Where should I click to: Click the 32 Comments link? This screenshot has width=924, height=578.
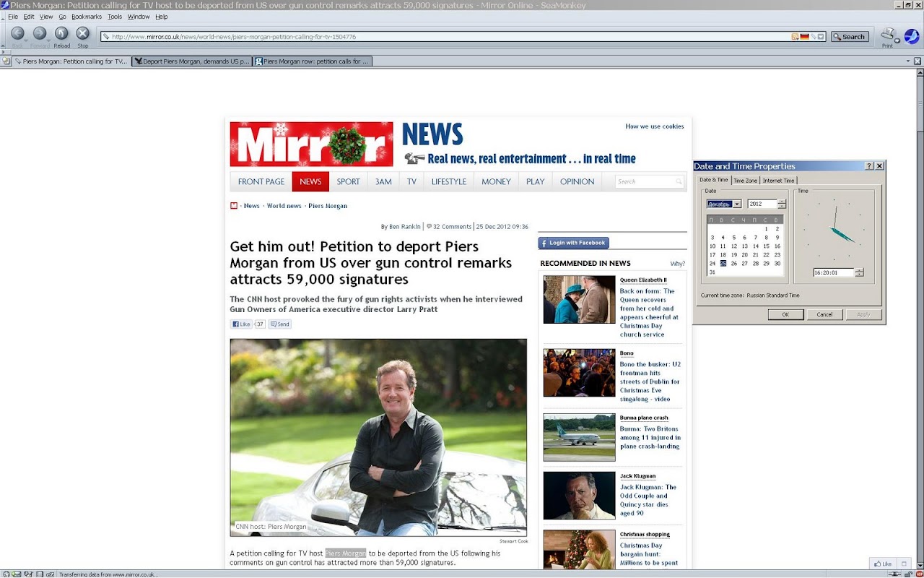click(x=449, y=227)
